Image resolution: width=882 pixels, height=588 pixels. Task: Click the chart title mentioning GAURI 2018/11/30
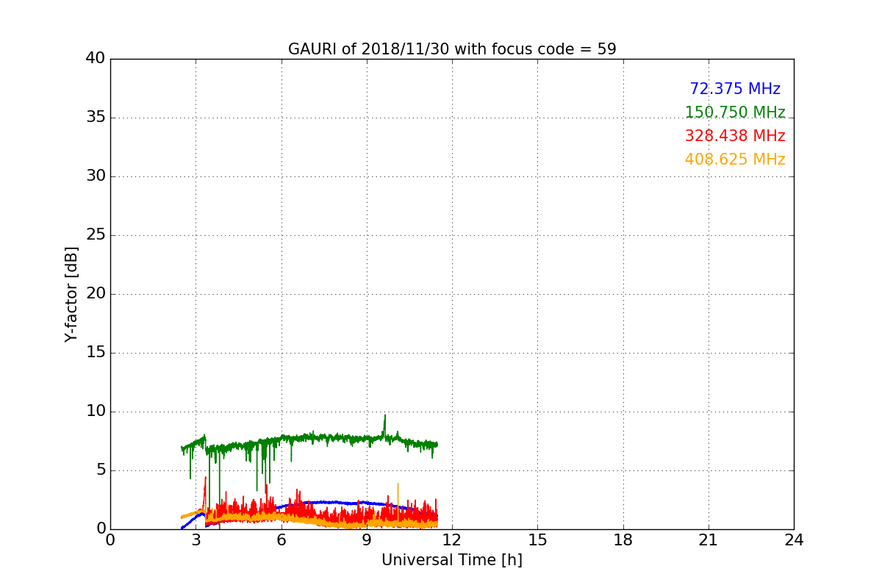click(452, 49)
